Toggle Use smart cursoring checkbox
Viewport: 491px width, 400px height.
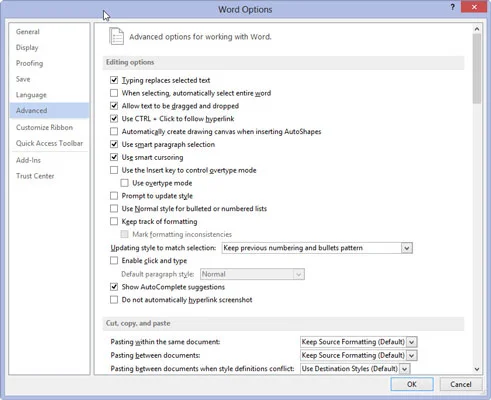[x=114, y=157]
